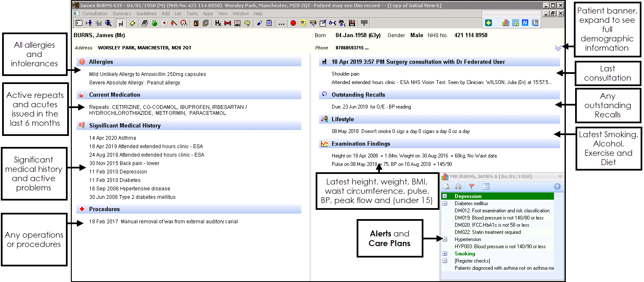Click the green apple toolbar icon

(x=155, y=23)
